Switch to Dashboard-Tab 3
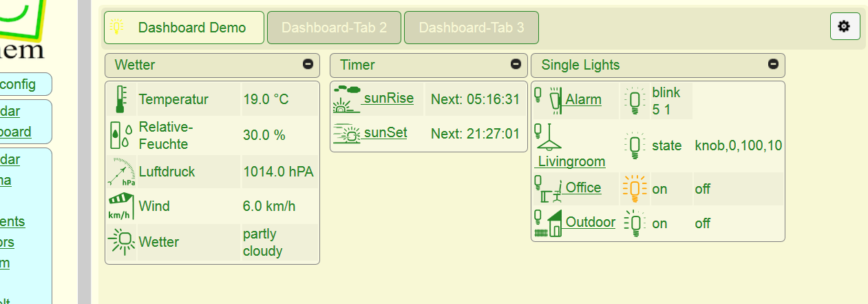This screenshot has height=304, width=868. (472, 28)
